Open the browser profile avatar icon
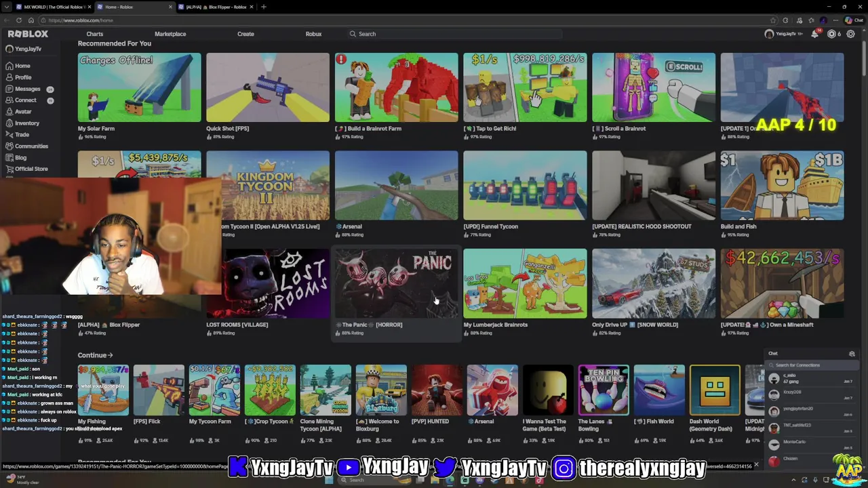868x488 pixels. coord(823,20)
